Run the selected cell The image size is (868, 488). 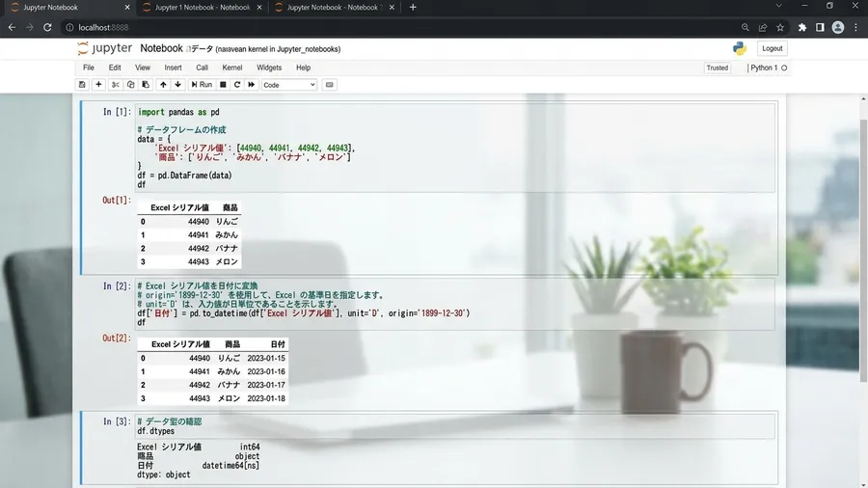tap(202, 85)
